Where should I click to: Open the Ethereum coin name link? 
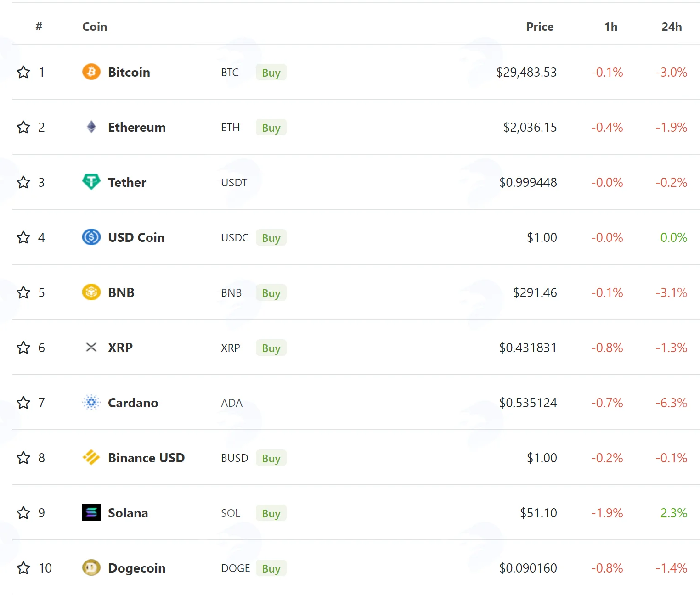coord(137,127)
